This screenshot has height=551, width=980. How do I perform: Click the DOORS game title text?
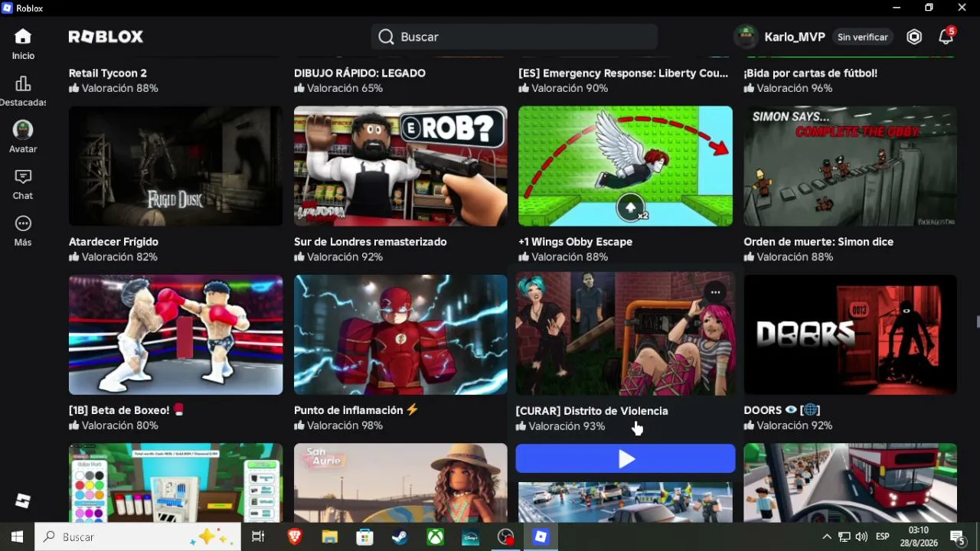pyautogui.click(x=782, y=409)
